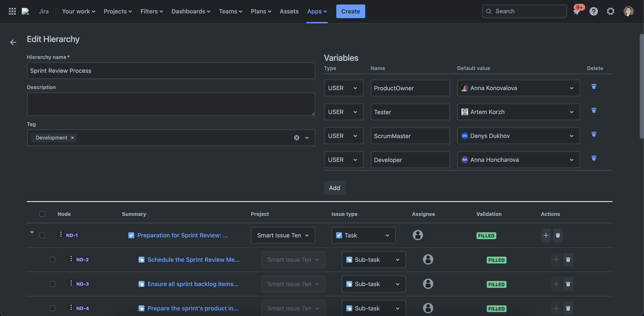Image resolution: width=644 pixels, height=316 pixels.
Task: Collapse the ND-1 row with the chevron
Action: [x=32, y=232]
